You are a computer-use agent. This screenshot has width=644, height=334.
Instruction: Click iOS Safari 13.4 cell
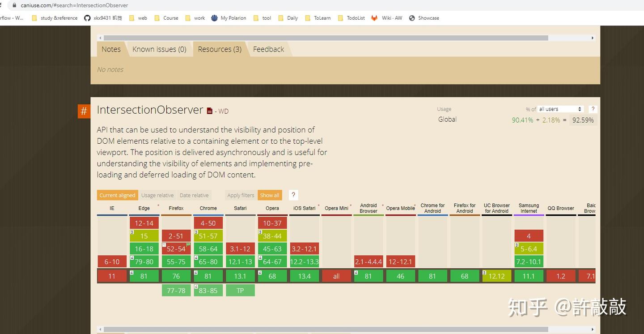pyautogui.click(x=305, y=276)
